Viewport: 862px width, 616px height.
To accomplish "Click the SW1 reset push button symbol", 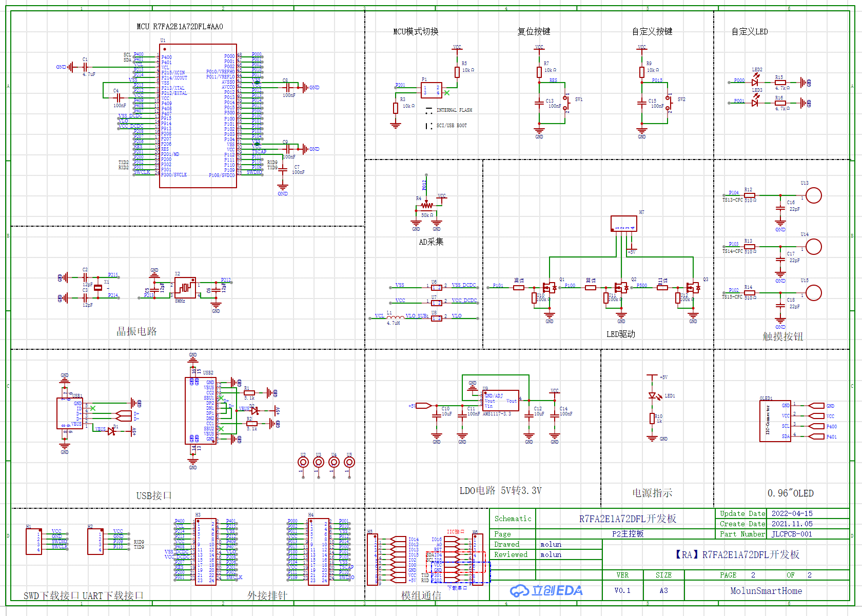I will click(x=566, y=103).
